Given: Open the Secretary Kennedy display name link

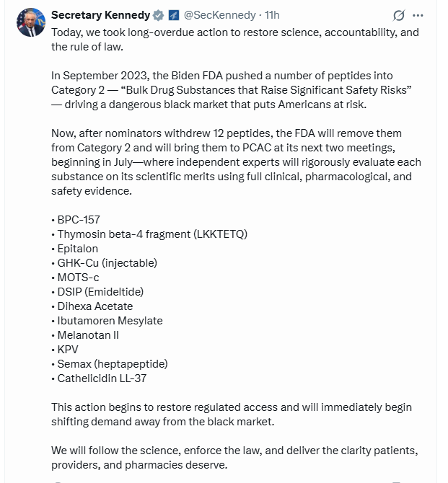Looking at the screenshot, I should [x=100, y=15].
